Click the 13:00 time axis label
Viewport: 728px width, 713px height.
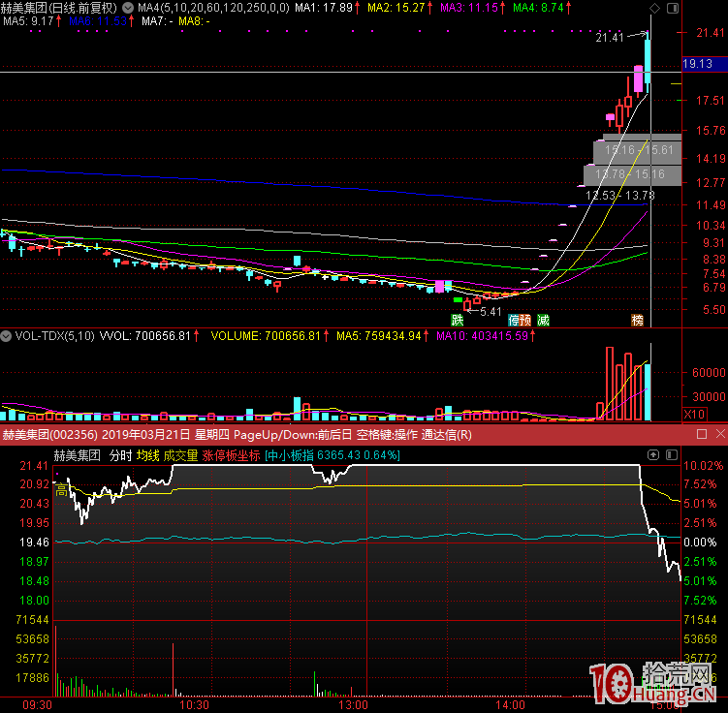(353, 705)
